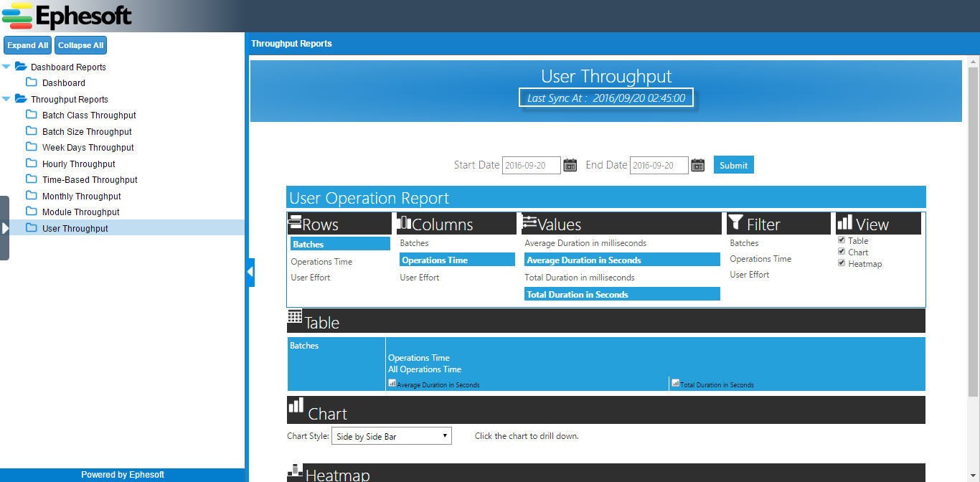This screenshot has width=980, height=482.
Task: Click the Time-Based Throughput folder icon
Action: pyautogui.click(x=32, y=179)
